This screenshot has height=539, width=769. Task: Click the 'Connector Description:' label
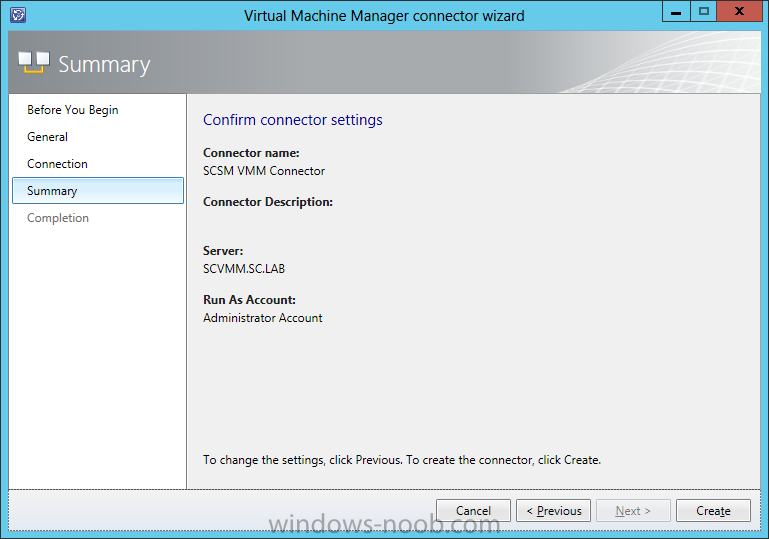268,202
